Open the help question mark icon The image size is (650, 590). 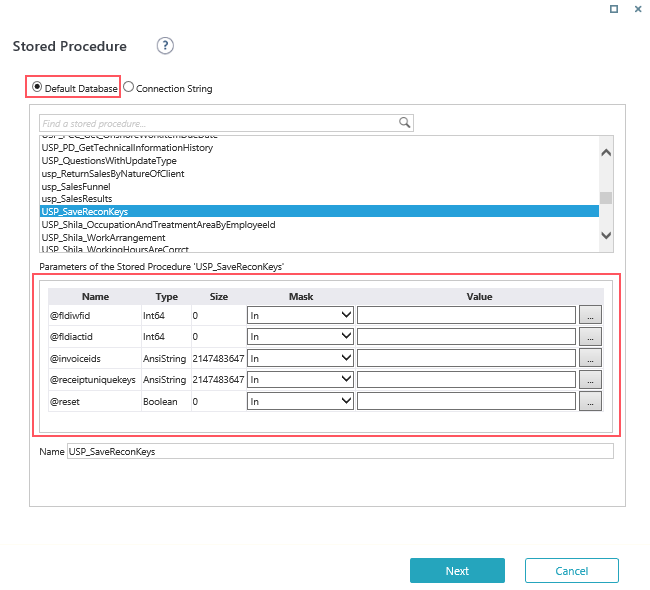click(x=165, y=46)
